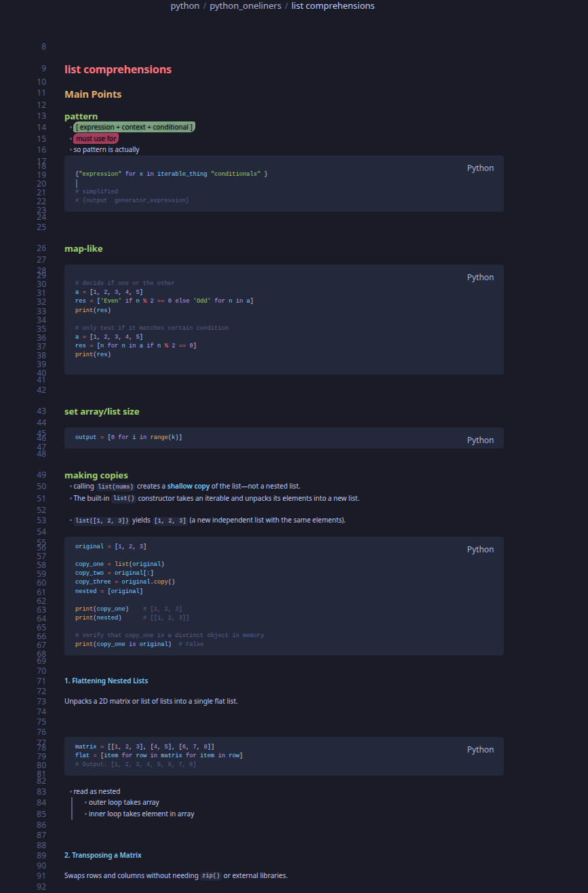Click the '# simplified' comment line

point(96,191)
